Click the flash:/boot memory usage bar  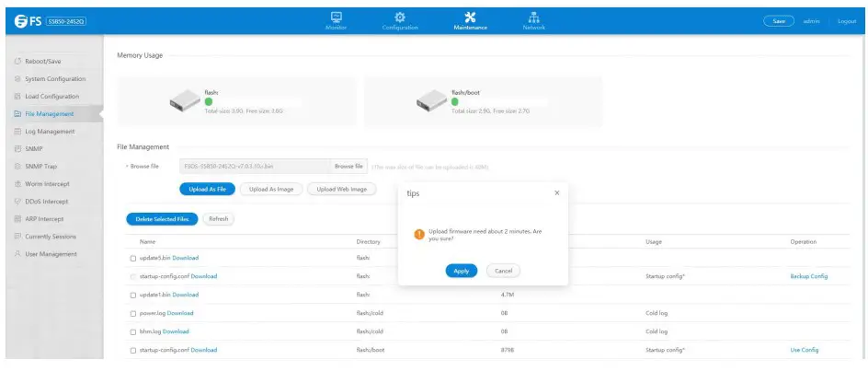click(x=498, y=102)
